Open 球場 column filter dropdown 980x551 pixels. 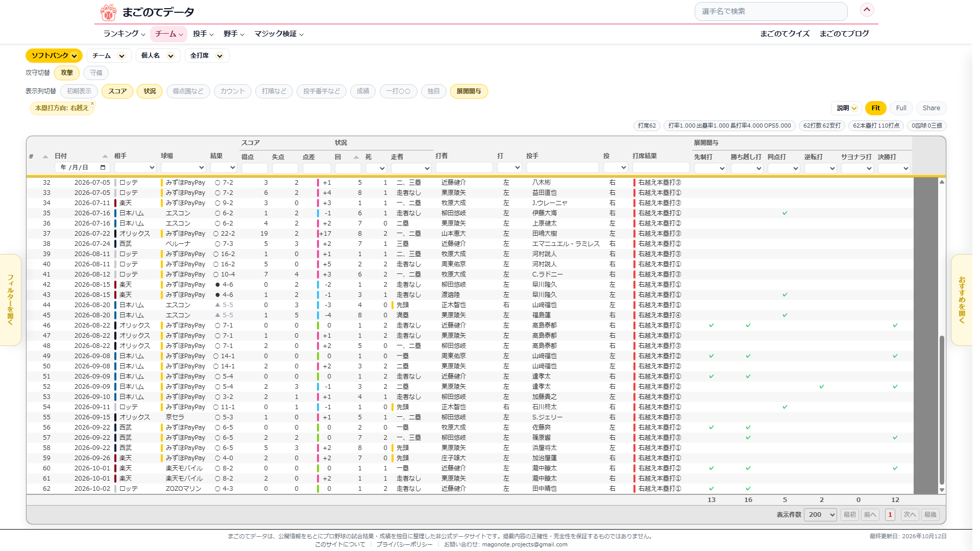tap(183, 167)
